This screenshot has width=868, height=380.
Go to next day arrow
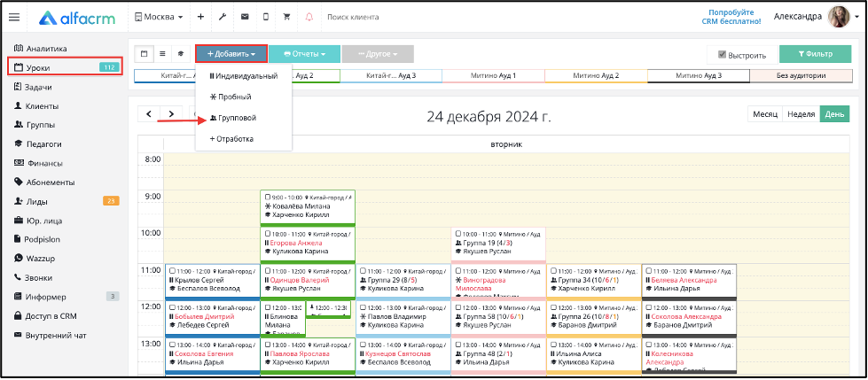click(x=172, y=114)
